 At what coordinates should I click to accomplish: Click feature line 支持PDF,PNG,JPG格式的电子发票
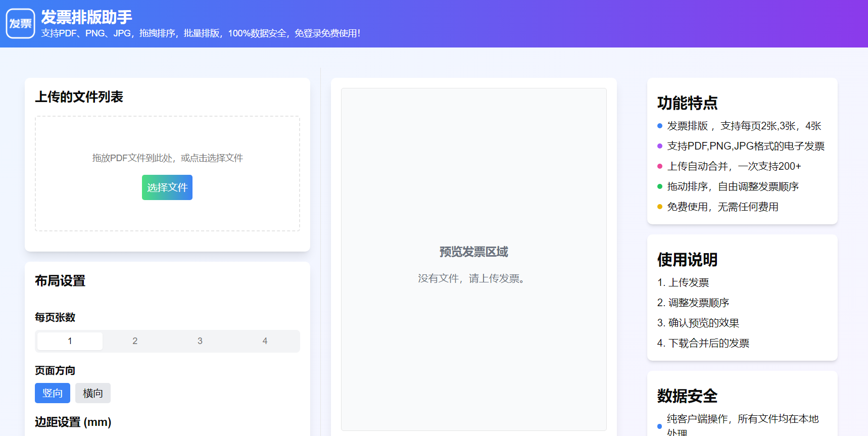(x=746, y=146)
